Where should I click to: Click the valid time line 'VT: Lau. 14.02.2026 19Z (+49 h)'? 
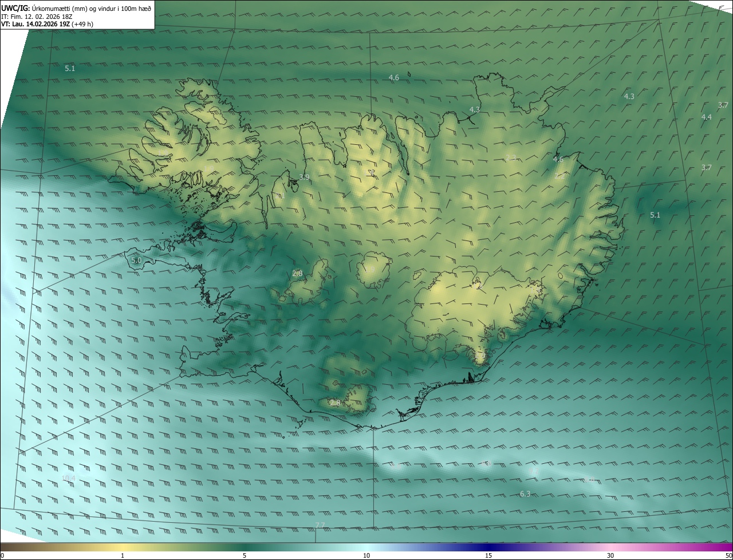(x=48, y=24)
